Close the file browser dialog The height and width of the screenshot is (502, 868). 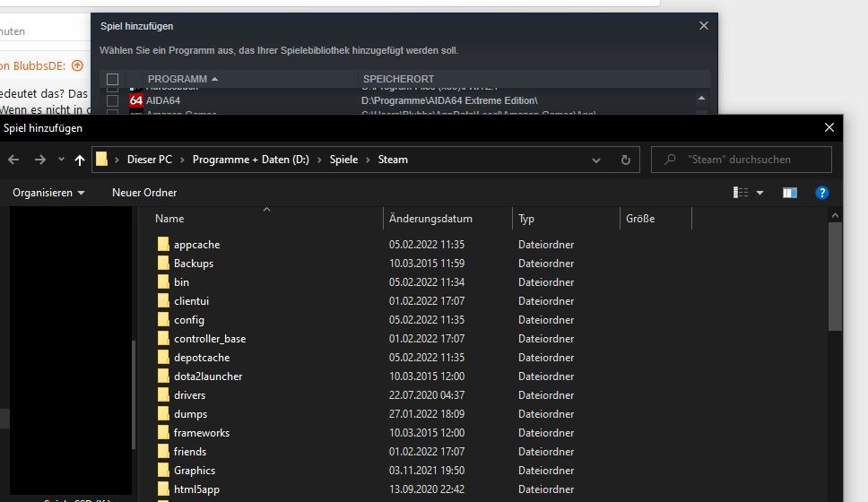point(829,128)
